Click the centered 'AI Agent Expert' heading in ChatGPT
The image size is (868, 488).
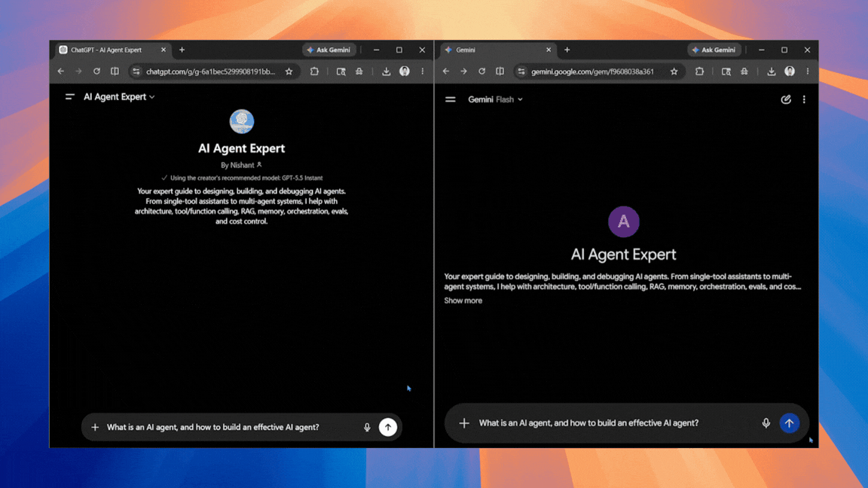[x=242, y=148]
